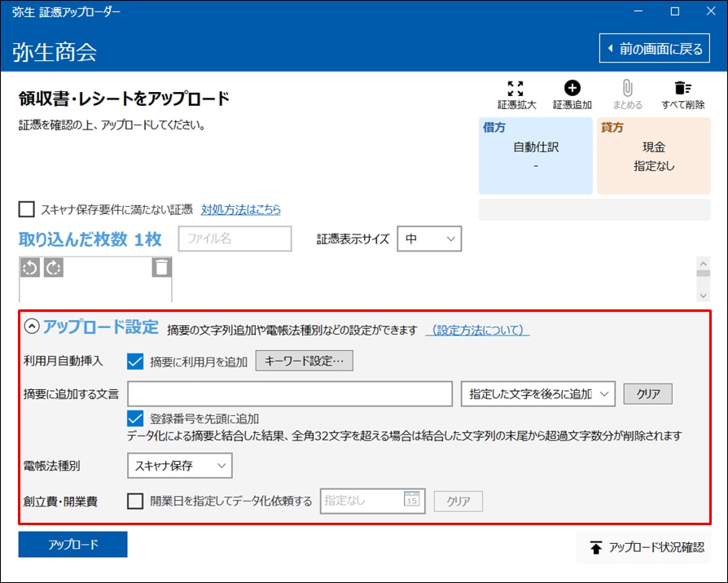728x583 pixels.
Task: Enable 開業日を指定してデータ化依頼する checkbox
Action: (136, 501)
